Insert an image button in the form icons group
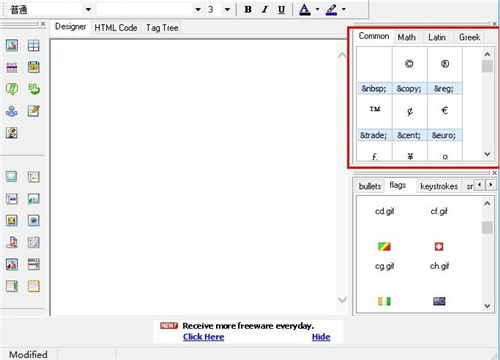The image size is (500, 360). (x=12, y=264)
